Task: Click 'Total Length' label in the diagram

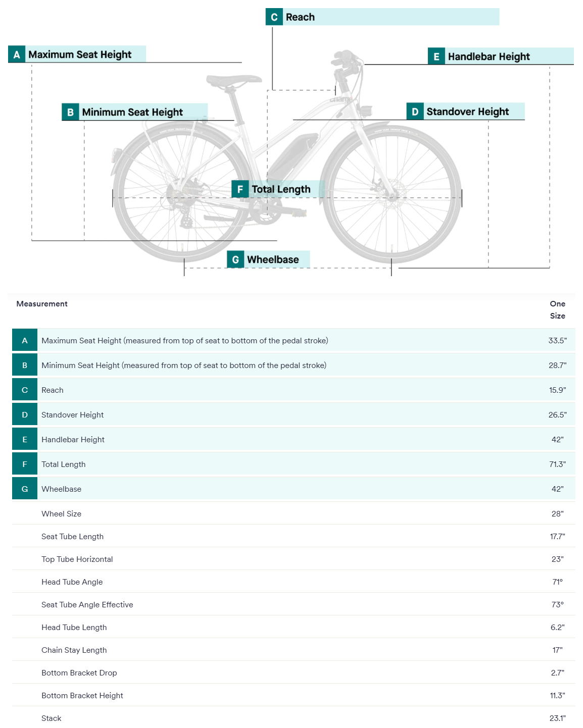Action: pos(281,189)
